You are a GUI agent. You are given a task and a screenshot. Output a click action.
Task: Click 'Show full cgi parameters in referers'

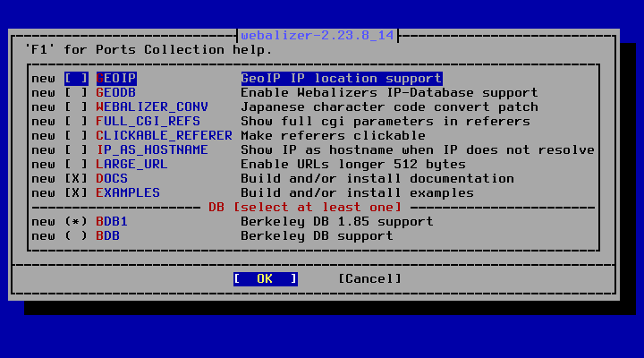(386, 121)
